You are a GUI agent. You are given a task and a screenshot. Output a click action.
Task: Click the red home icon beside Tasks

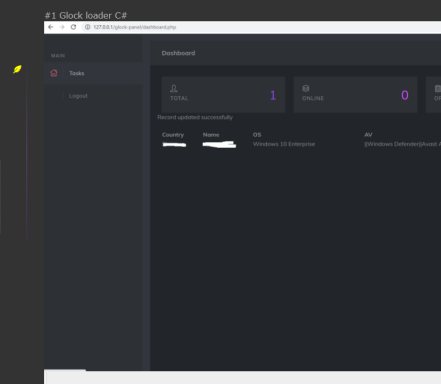click(54, 73)
